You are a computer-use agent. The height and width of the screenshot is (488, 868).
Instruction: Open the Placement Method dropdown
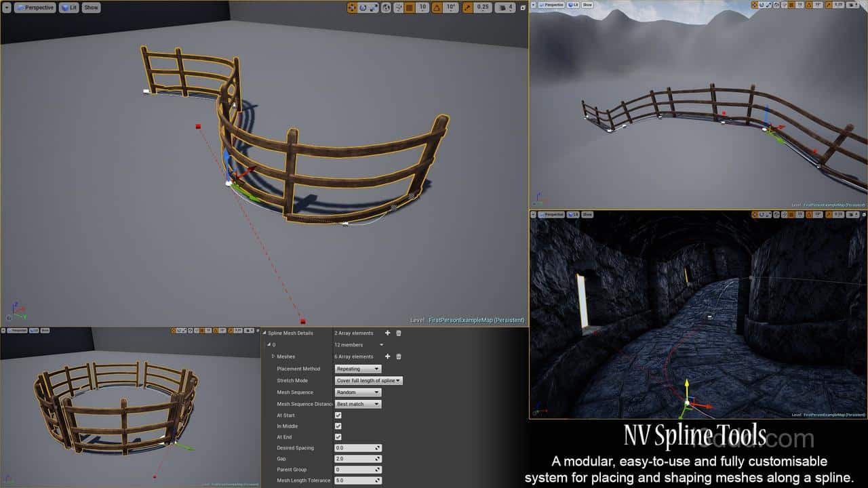[357, 369]
